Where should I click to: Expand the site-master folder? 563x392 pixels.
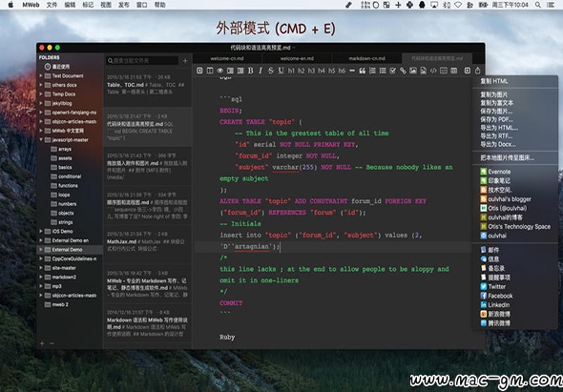tap(41, 268)
